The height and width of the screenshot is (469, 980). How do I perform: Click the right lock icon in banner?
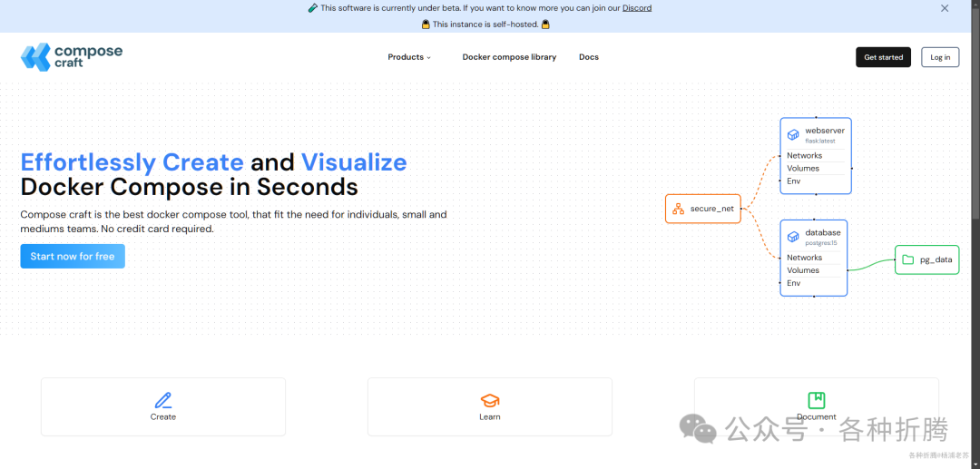pyautogui.click(x=545, y=24)
